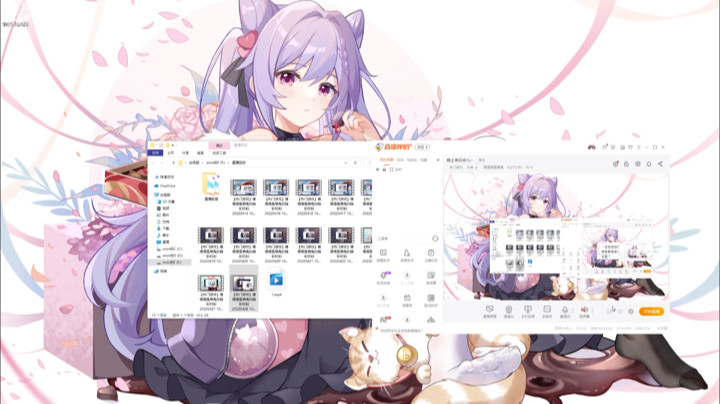
Task: Select Network in Explorer sidebar
Action: [x=161, y=271]
